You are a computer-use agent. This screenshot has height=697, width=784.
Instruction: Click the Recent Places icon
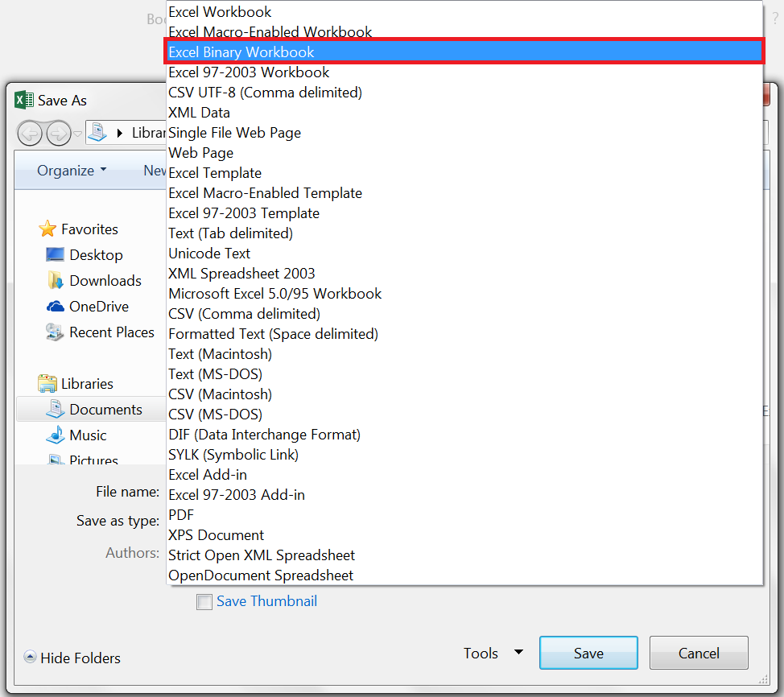click(55, 332)
